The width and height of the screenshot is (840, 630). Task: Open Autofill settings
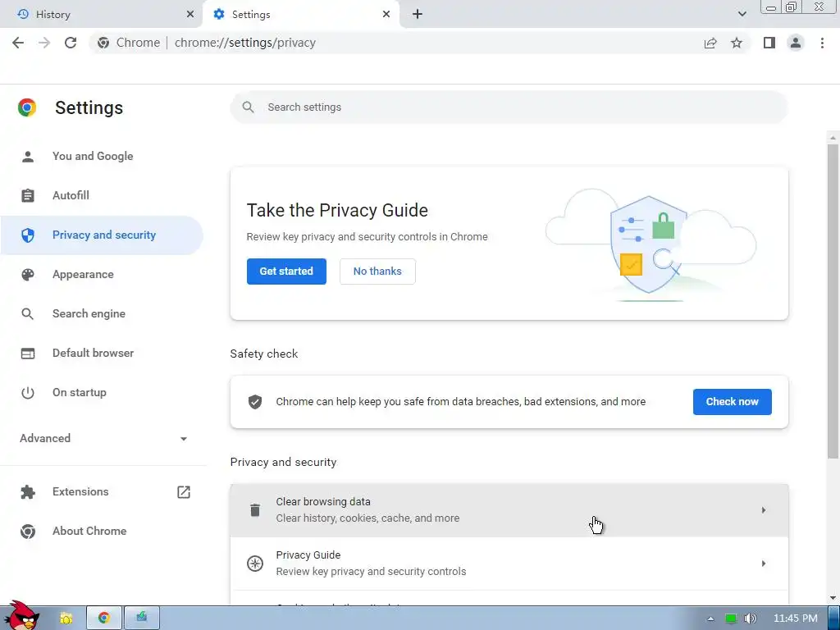pyautogui.click(x=102, y=195)
